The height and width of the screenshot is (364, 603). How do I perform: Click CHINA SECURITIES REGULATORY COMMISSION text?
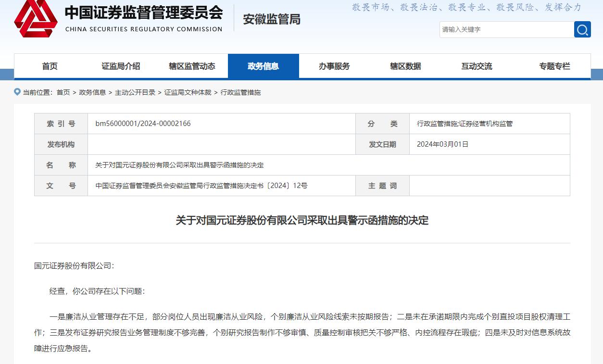pos(144,29)
